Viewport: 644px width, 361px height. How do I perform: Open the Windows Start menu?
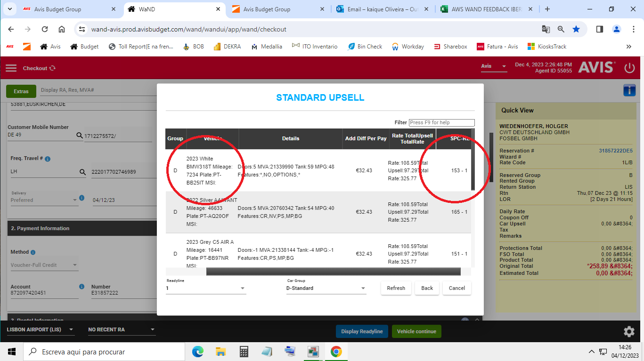tap(11, 352)
